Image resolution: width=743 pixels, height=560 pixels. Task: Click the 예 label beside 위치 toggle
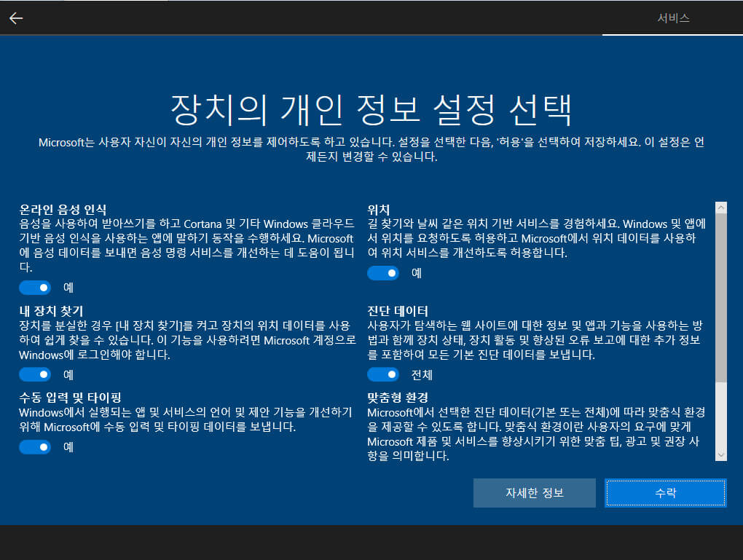pyautogui.click(x=417, y=273)
